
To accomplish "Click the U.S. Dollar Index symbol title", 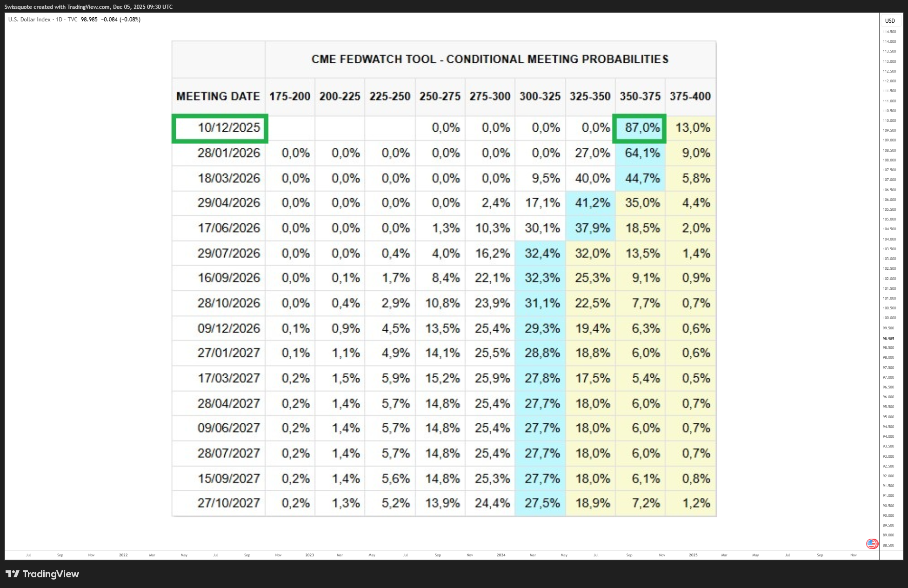I will click(x=29, y=20).
